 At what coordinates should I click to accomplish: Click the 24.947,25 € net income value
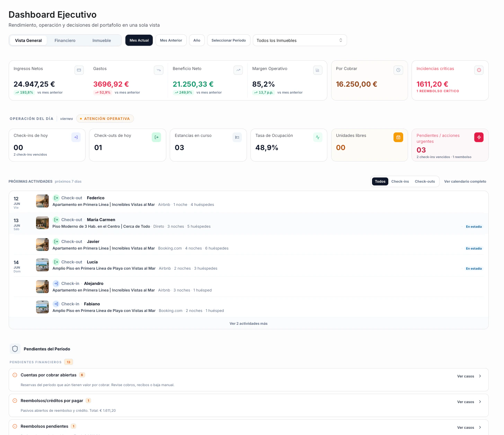(x=34, y=84)
